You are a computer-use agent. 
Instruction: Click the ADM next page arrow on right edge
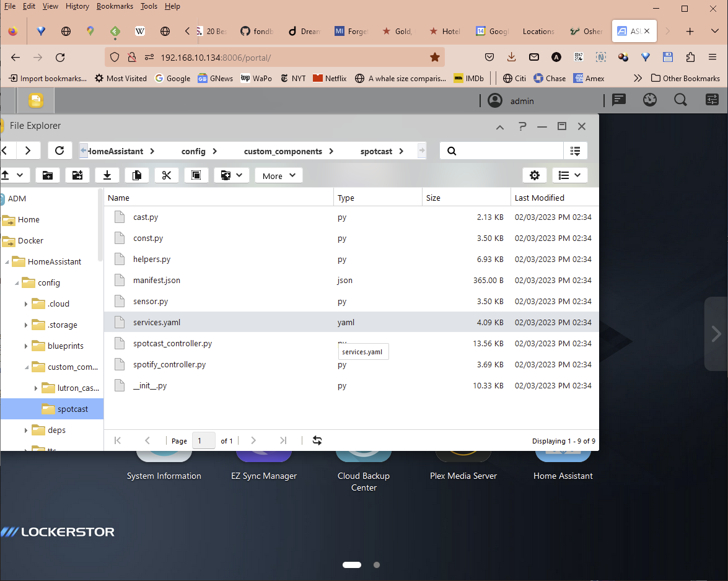point(716,334)
